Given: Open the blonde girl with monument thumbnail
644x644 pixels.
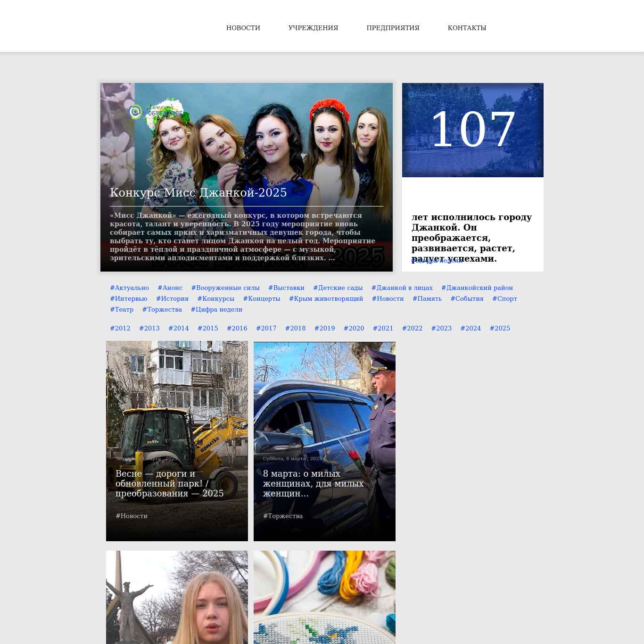Looking at the screenshot, I should (x=177, y=597).
